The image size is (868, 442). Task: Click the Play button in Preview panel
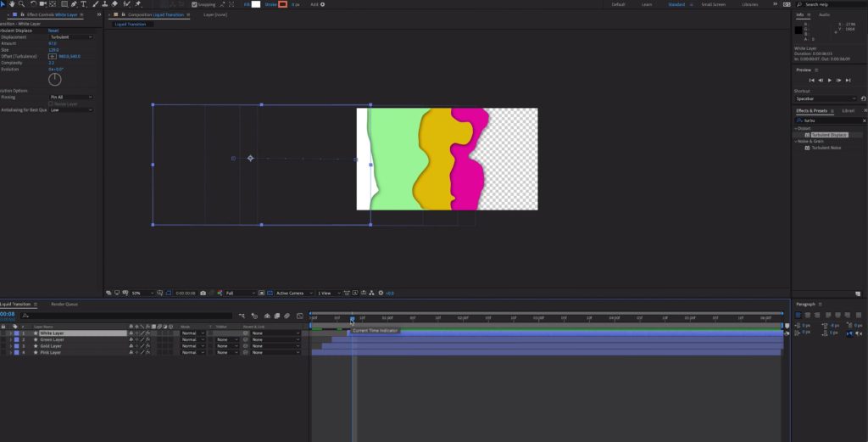point(829,80)
